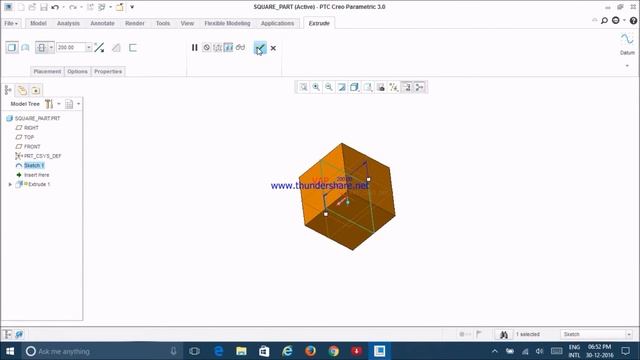Select PRT_CSYS_DEF in Model Tree

[x=42, y=156]
